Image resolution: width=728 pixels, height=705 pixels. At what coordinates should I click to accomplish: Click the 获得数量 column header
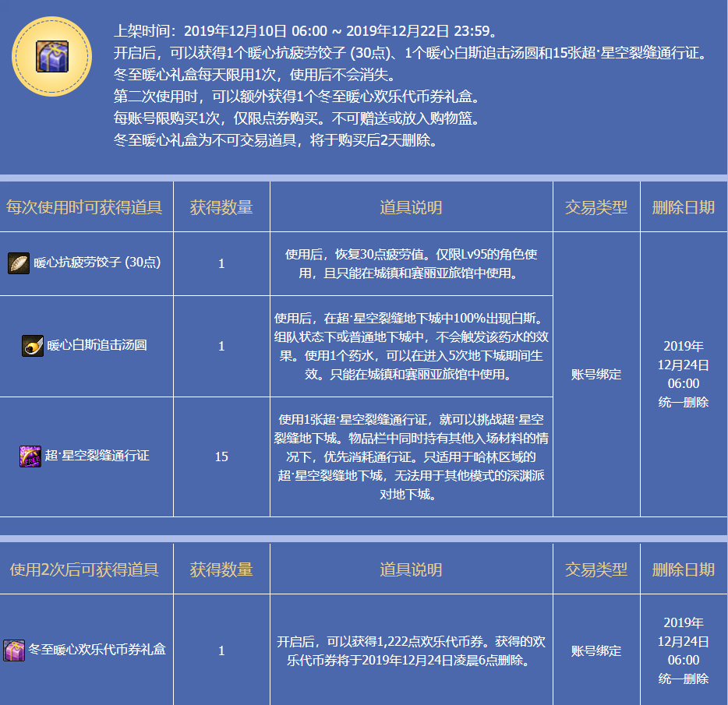pos(221,206)
